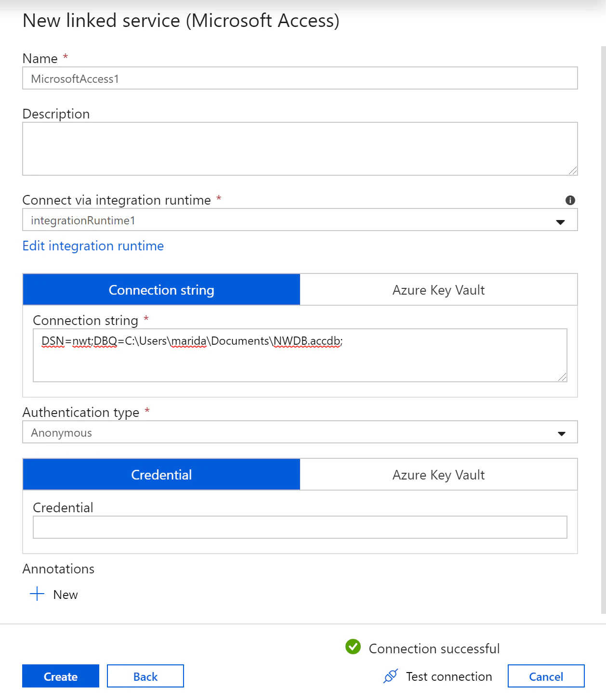Click the integration runtime info icon
The image size is (606, 700).
[570, 200]
